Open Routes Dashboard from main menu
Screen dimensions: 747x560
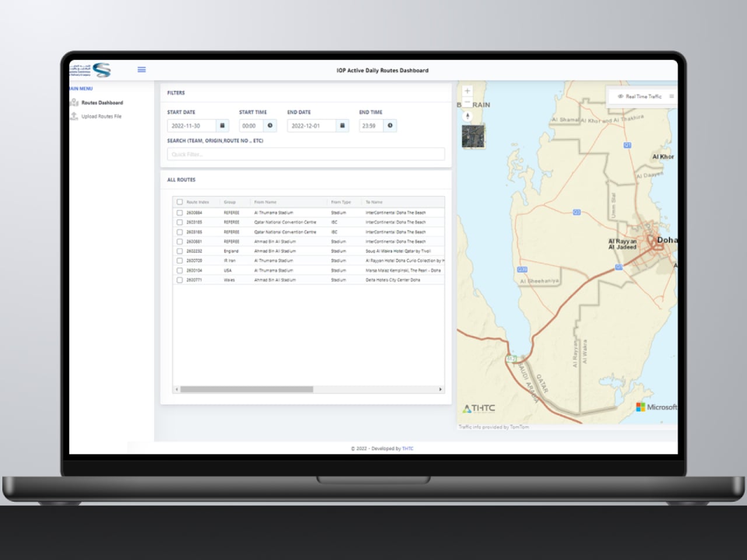tap(102, 103)
